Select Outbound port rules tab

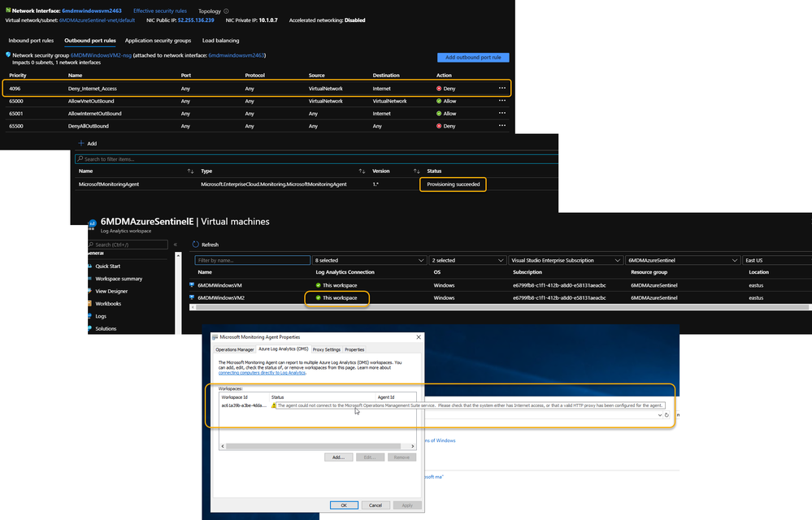point(90,41)
